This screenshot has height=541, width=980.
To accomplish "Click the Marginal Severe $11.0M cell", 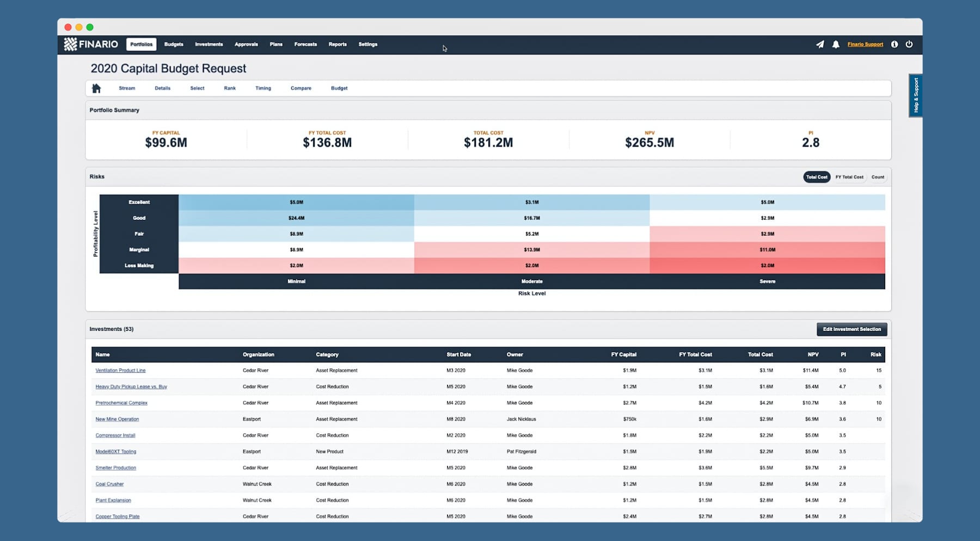I will [767, 250].
